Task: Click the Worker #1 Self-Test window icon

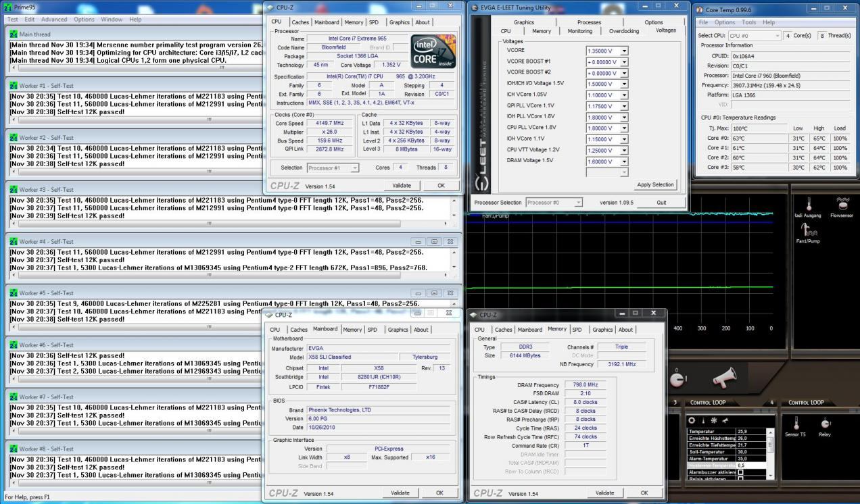Action: [14, 86]
